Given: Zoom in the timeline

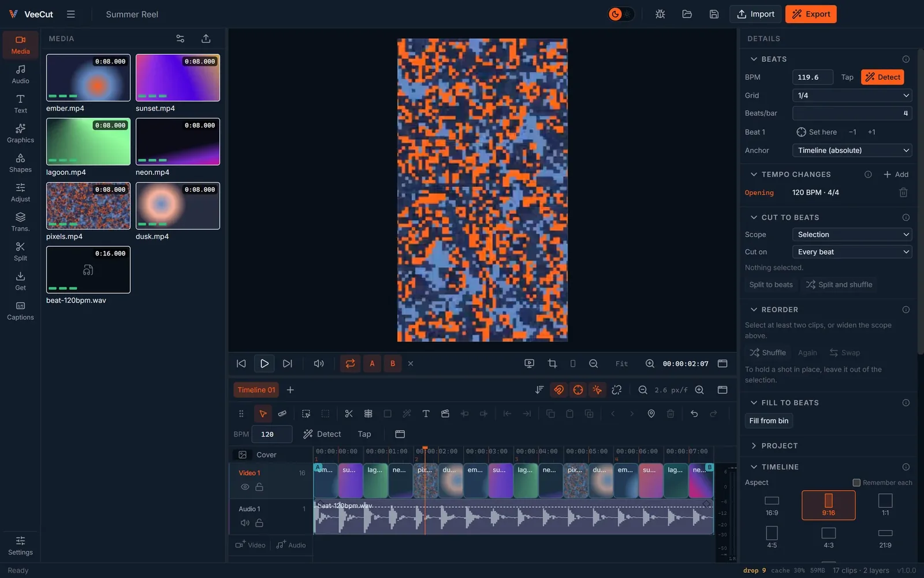Looking at the screenshot, I should tap(699, 390).
